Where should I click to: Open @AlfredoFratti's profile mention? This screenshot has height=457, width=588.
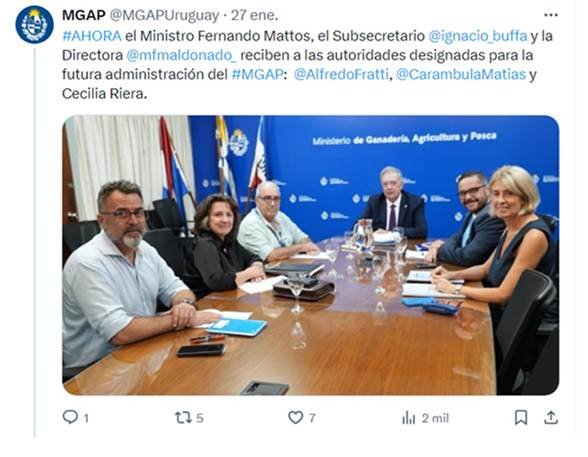pyautogui.click(x=341, y=74)
